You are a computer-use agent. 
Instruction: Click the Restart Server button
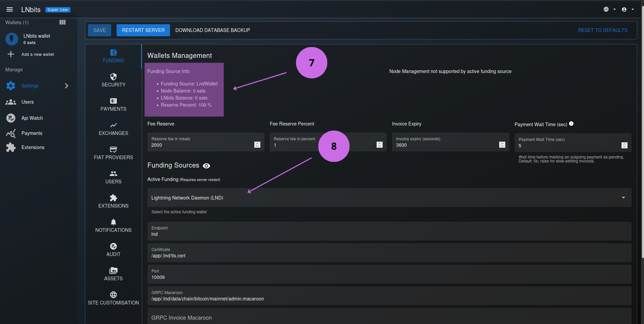[143, 30]
